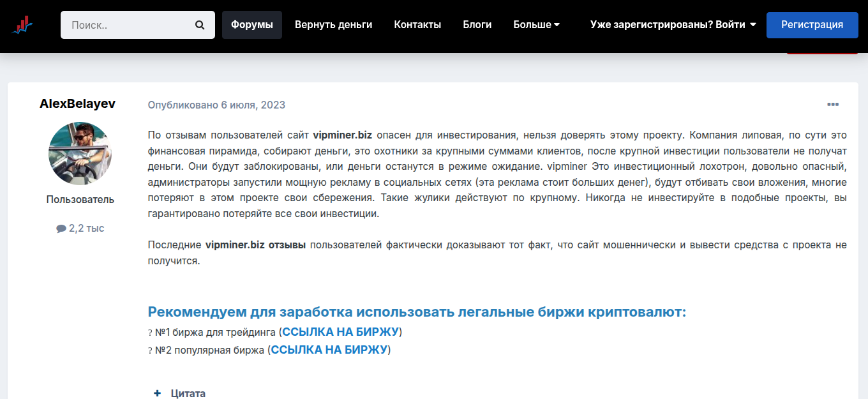
Task: Click the site logo chart icon
Action: pyautogui.click(x=22, y=26)
